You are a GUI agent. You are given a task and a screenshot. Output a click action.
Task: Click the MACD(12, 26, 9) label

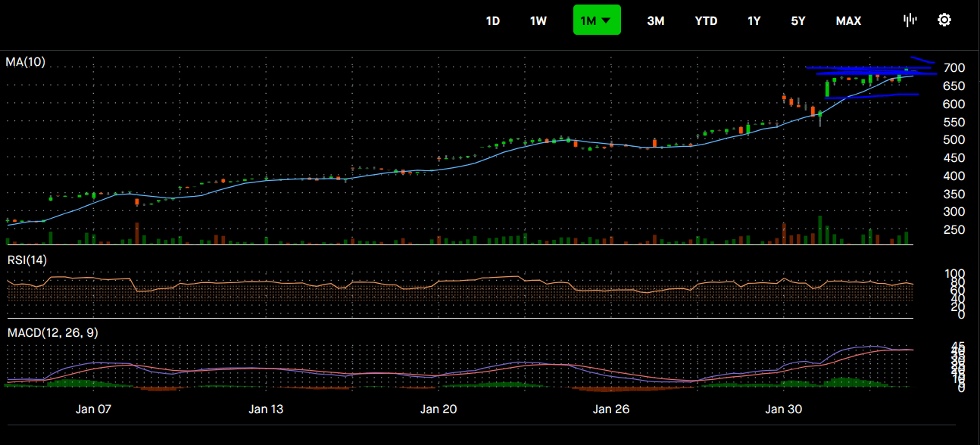click(x=53, y=332)
